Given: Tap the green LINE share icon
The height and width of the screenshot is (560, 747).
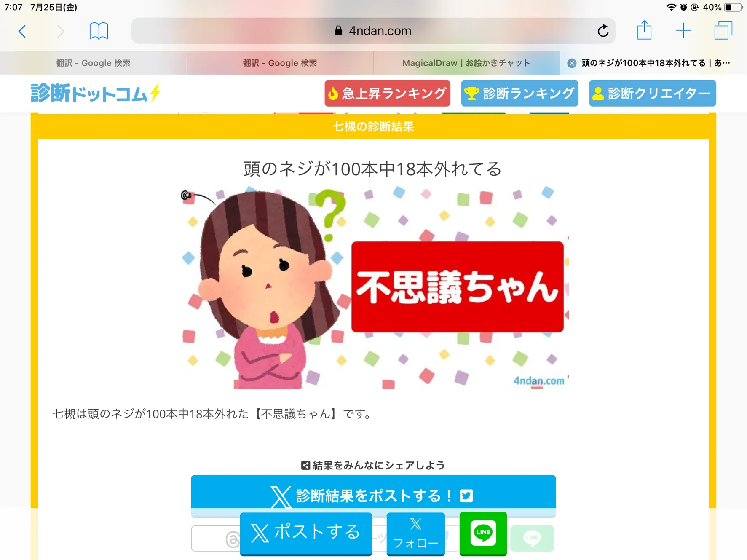Looking at the screenshot, I should (483, 533).
